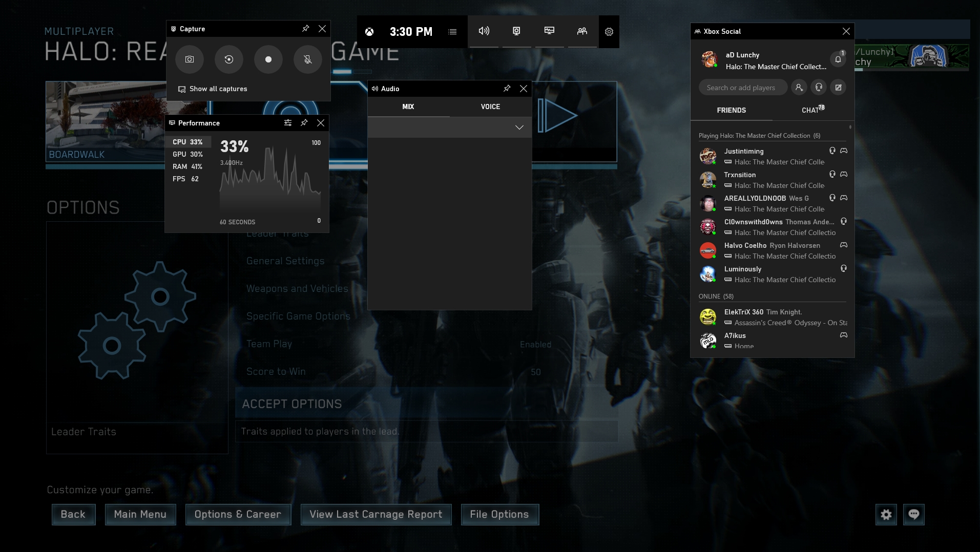Click the Main Menu button
Screen dimensions: 980x552
pyautogui.click(x=140, y=514)
